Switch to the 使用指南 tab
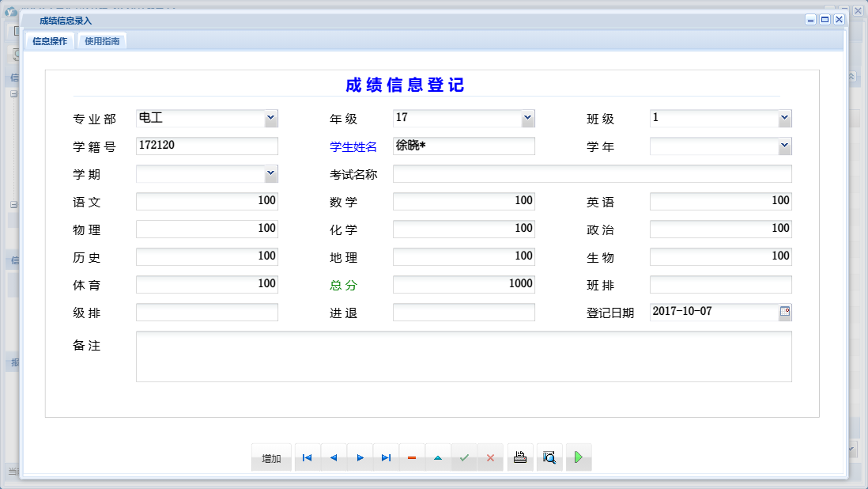The height and width of the screenshot is (489, 868). (100, 40)
